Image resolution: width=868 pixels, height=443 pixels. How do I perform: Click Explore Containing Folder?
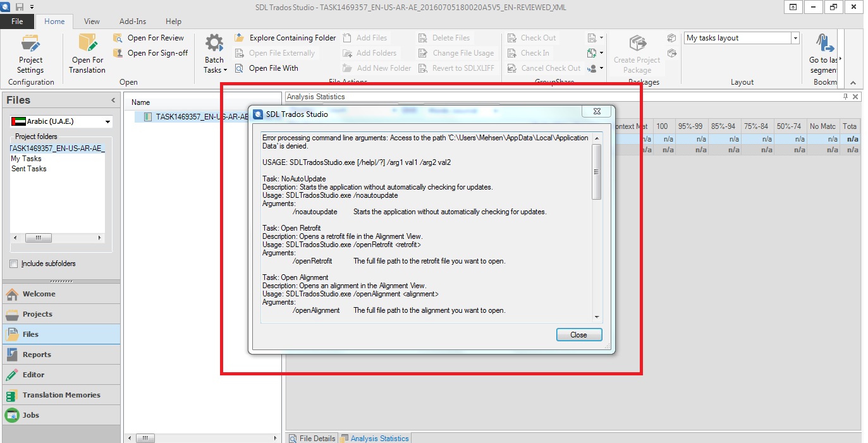click(285, 38)
